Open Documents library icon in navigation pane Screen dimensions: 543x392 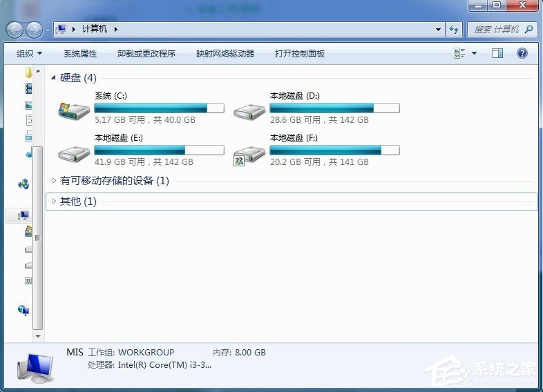click(29, 120)
